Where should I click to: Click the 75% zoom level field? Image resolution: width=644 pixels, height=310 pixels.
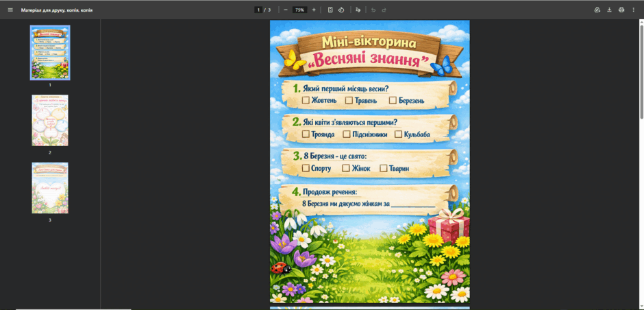click(300, 10)
